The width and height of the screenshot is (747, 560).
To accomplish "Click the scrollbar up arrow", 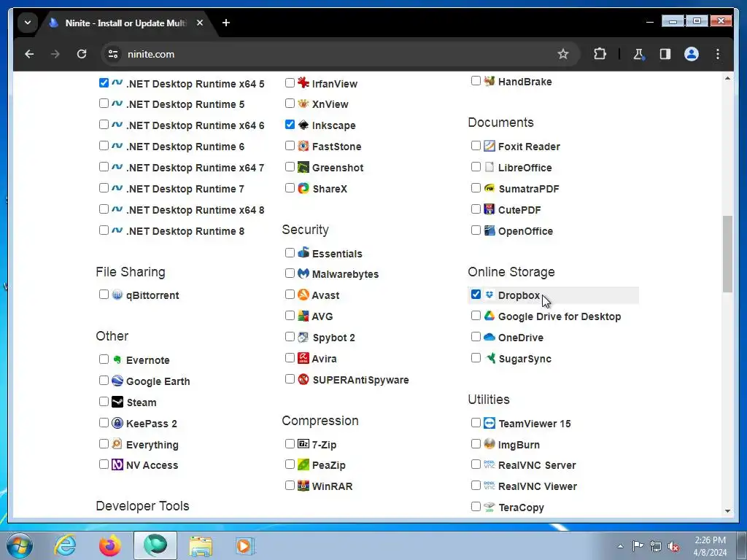I will coord(727,77).
